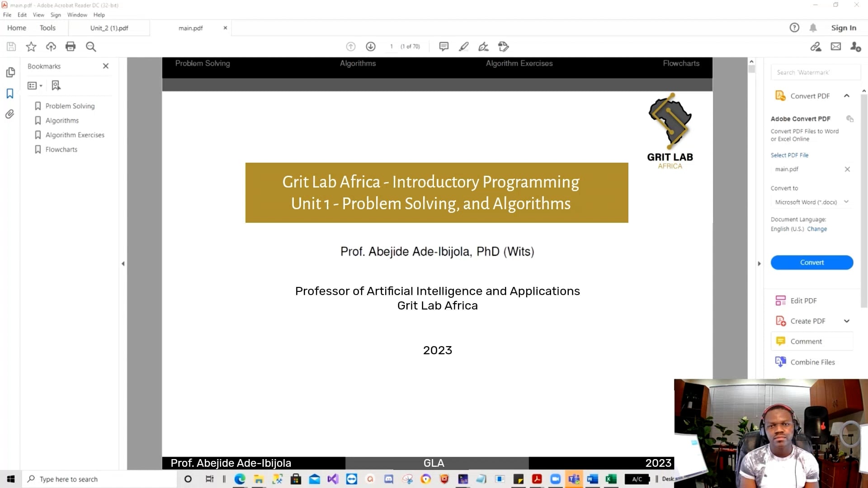Switch to Unit_2 (1).pdf tab
Viewport: 868px width, 488px height.
pos(109,28)
